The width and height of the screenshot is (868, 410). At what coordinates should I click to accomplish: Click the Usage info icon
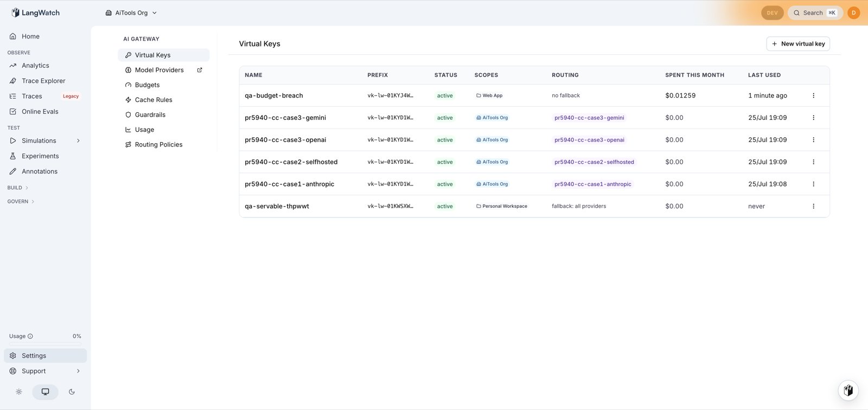point(30,336)
